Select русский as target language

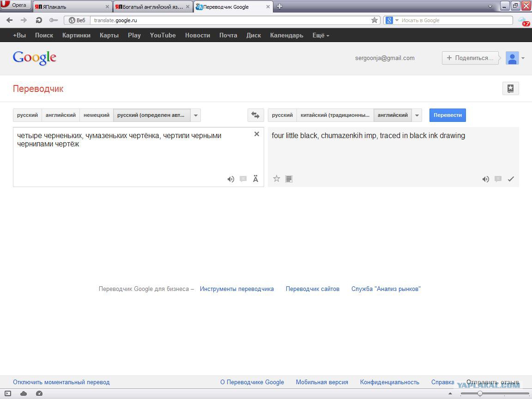pos(282,115)
